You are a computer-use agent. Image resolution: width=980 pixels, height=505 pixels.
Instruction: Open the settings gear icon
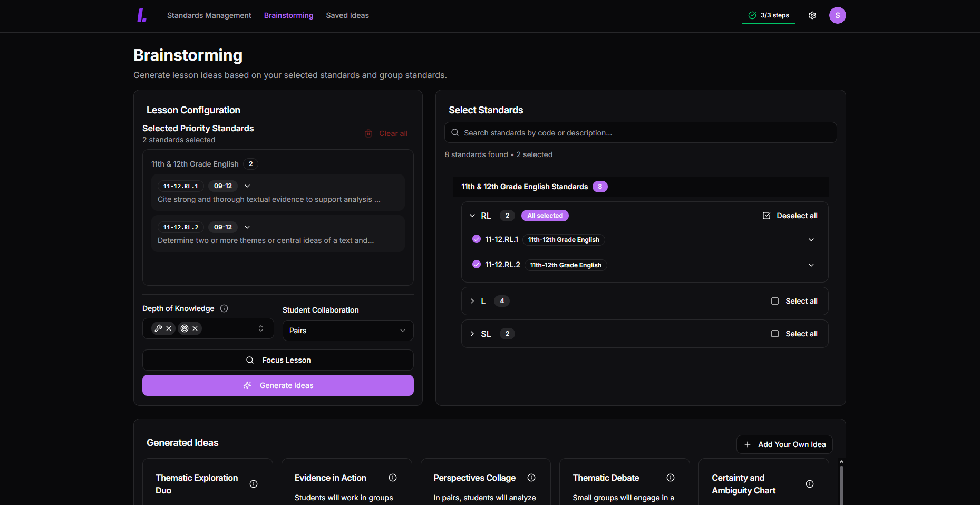pos(812,15)
